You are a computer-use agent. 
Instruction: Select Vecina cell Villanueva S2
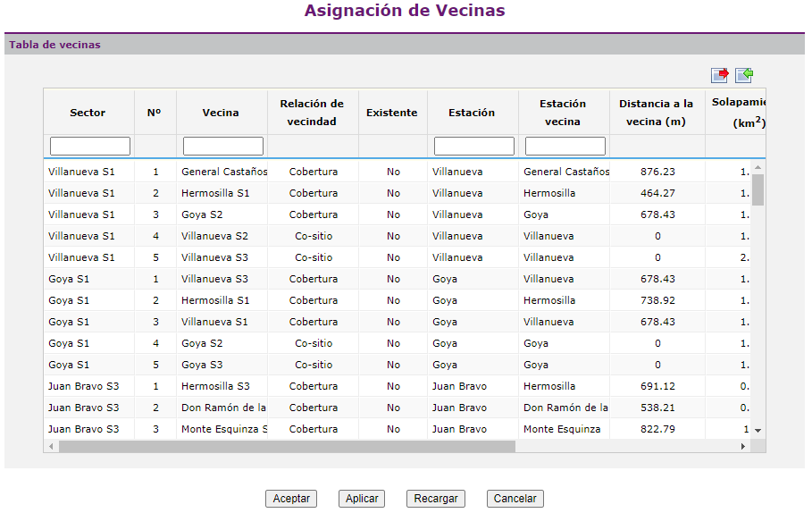[215, 236]
